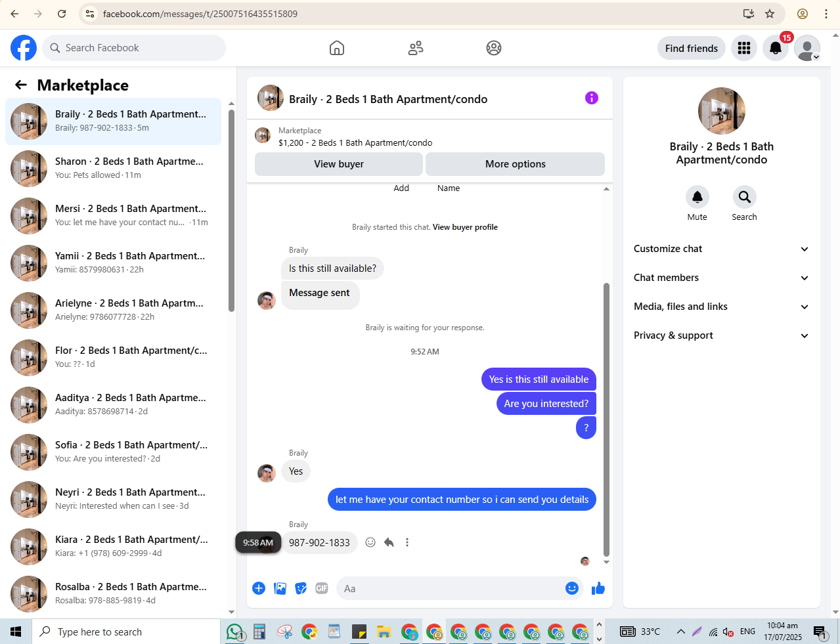This screenshot has width=840, height=644.
Task: Open Chrome's three-dot menu
Action: click(x=826, y=14)
